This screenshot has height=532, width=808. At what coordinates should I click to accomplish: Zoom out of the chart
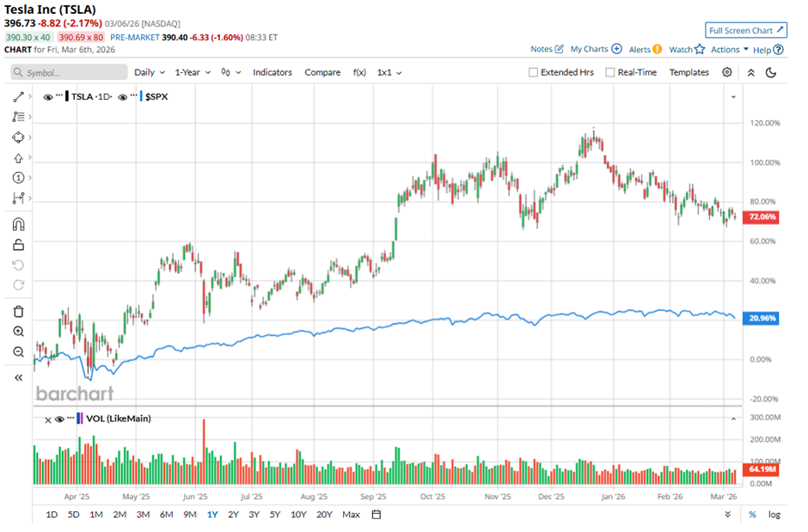18,352
